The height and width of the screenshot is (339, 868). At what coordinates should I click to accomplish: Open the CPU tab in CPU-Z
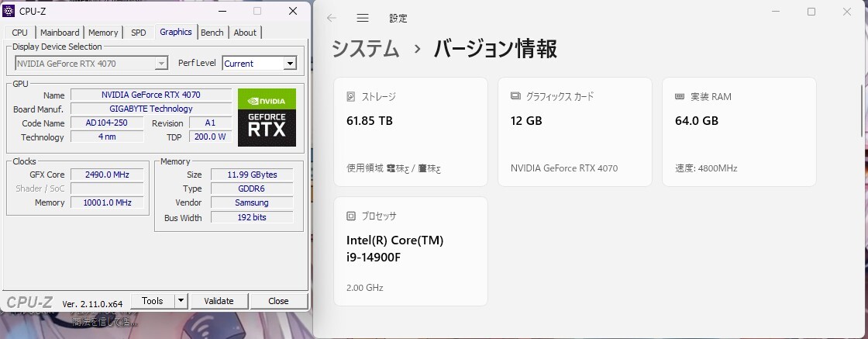(x=19, y=33)
